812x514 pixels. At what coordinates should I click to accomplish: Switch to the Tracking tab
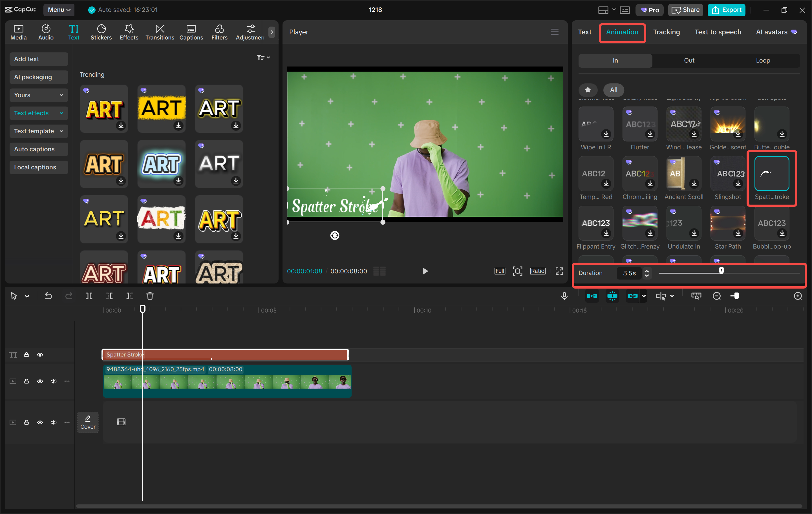(667, 32)
